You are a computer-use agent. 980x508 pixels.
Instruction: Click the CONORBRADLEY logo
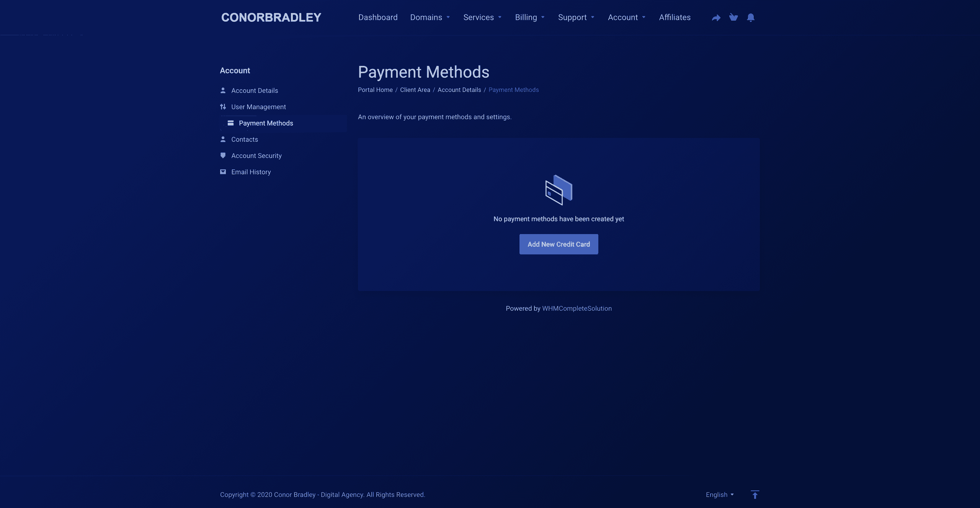[x=271, y=18]
